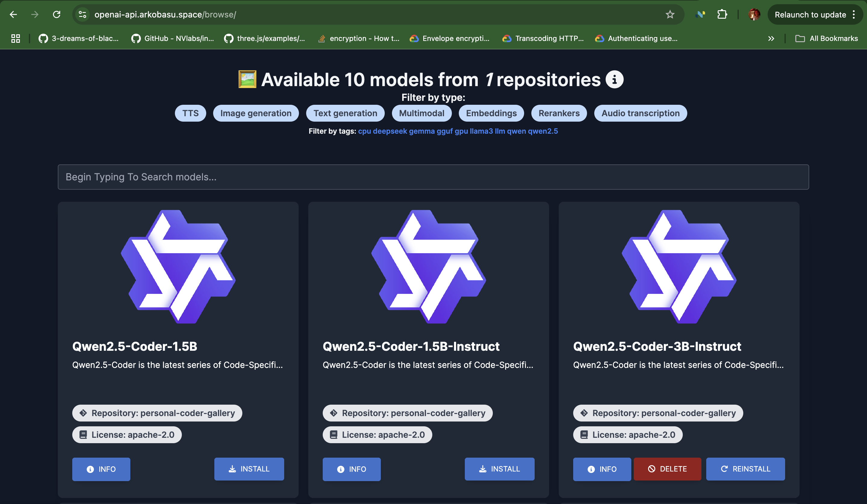Filter models by Text generation type
The width and height of the screenshot is (867, 504).
click(345, 113)
